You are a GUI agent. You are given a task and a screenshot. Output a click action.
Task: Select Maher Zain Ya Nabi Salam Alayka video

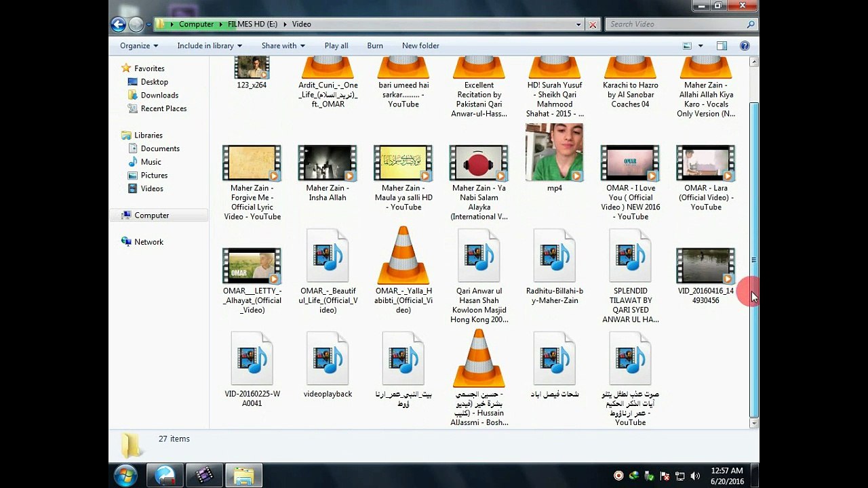[x=479, y=163]
